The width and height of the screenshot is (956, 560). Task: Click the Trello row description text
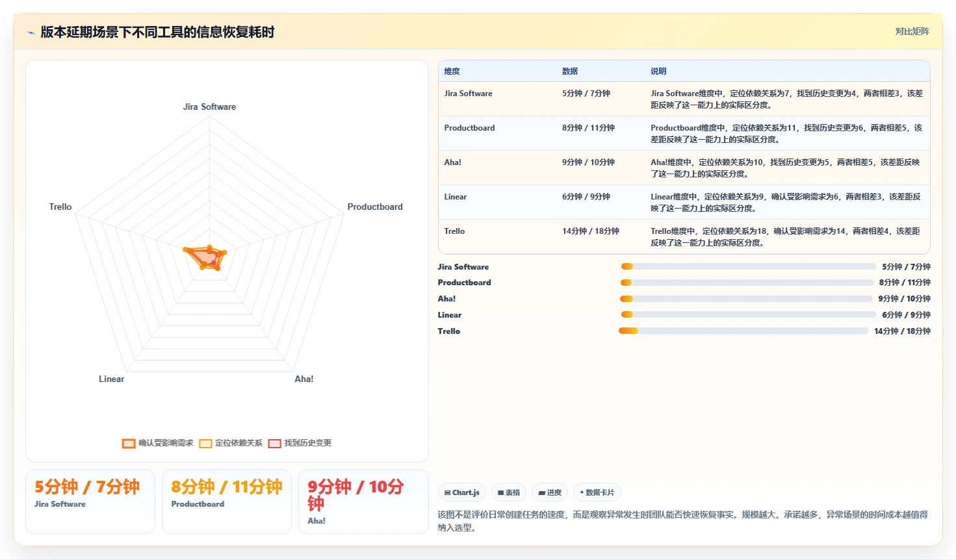(x=785, y=237)
